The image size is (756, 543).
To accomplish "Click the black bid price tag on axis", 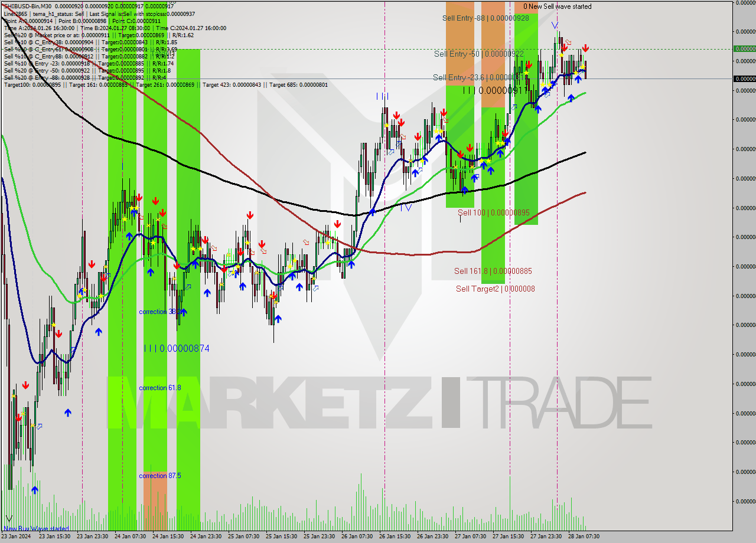I will [x=744, y=78].
